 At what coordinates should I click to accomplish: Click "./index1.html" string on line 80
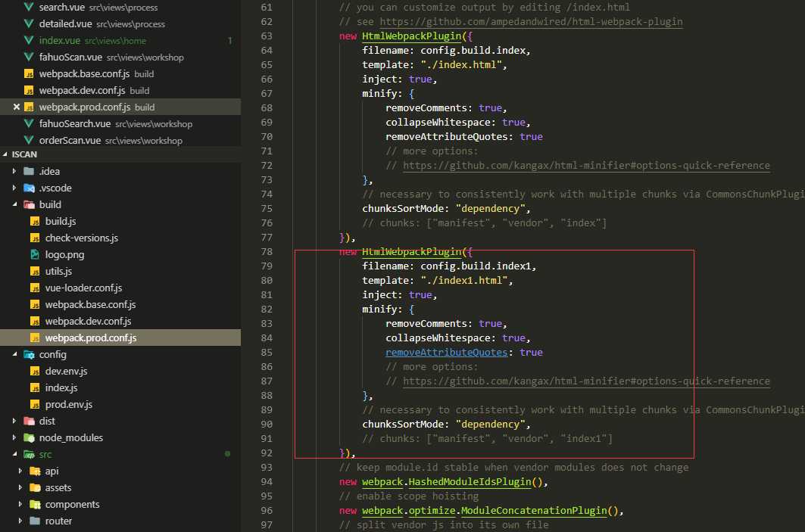[x=464, y=281]
